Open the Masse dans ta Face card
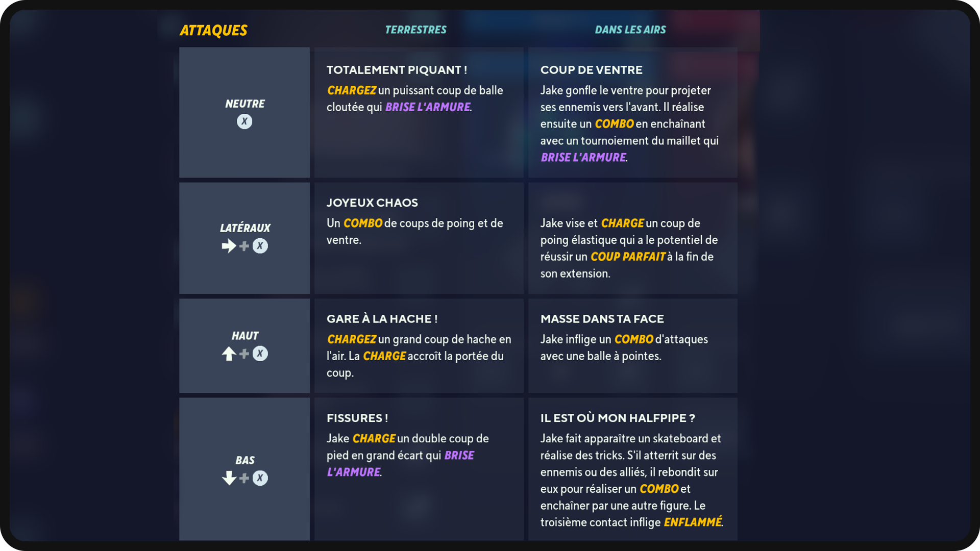Image resolution: width=980 pixels, height=551 pixels. pos(633,346)
